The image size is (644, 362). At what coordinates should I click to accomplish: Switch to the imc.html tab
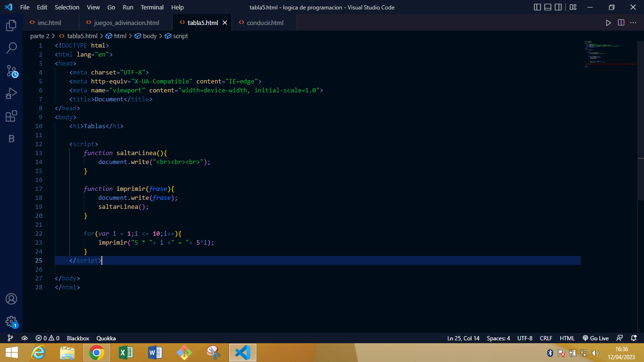point(51,23)
